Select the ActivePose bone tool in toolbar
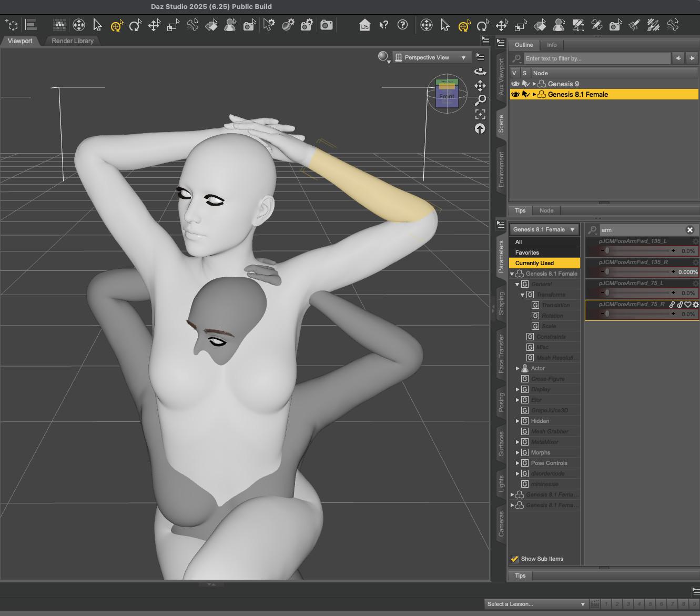The image size is (700, 616). pyautogui.click(x=192, y=25)
